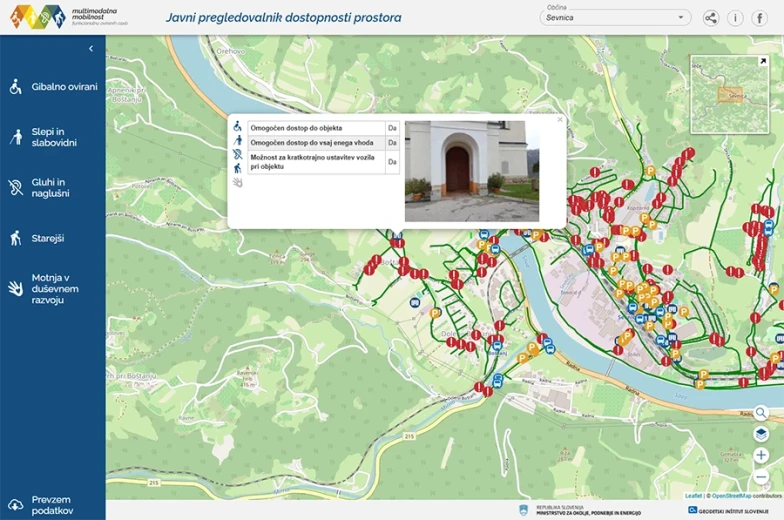Open the map search magnifier button
Screen dimensions: 784x520
761,413
